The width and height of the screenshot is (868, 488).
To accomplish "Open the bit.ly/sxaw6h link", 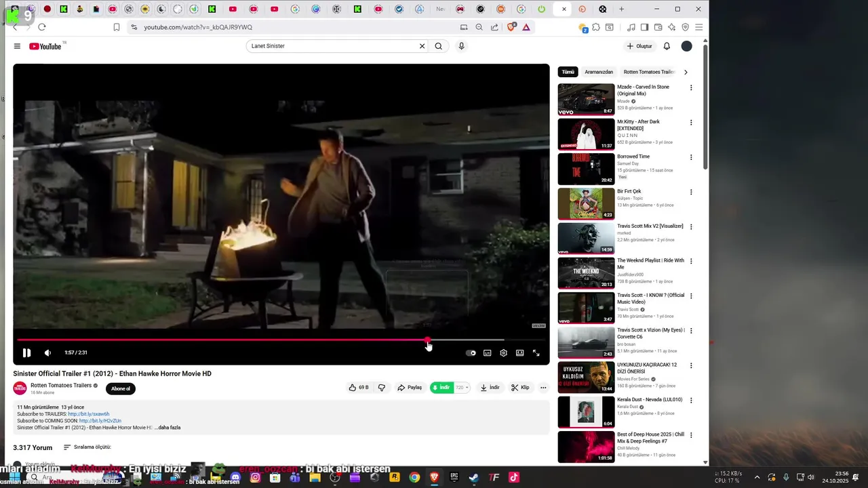I will click(x=88, y=414).
